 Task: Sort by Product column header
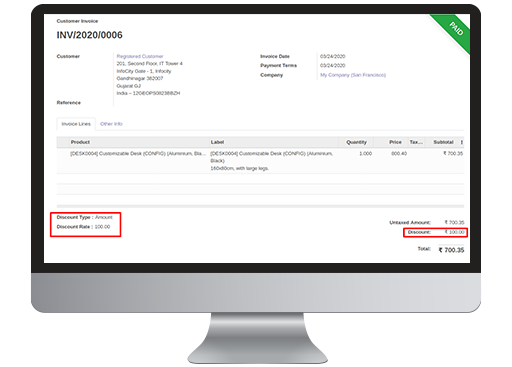pyautogui.click(x=80, y=142)
